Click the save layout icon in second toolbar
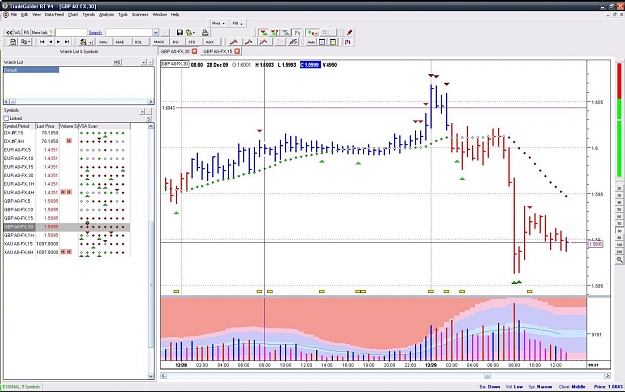Viewport: 625px width, 392px height. [x=13, y=41]
